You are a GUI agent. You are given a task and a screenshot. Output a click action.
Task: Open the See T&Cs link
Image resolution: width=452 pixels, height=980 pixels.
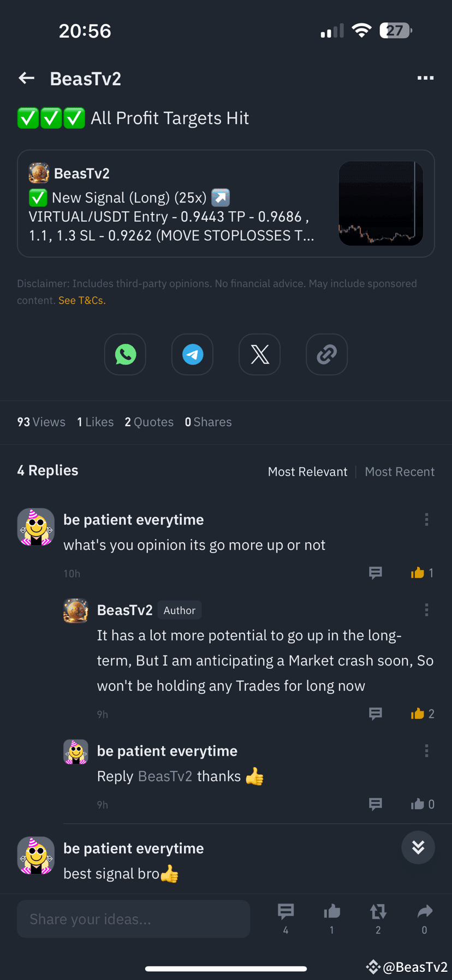point(82,300)
